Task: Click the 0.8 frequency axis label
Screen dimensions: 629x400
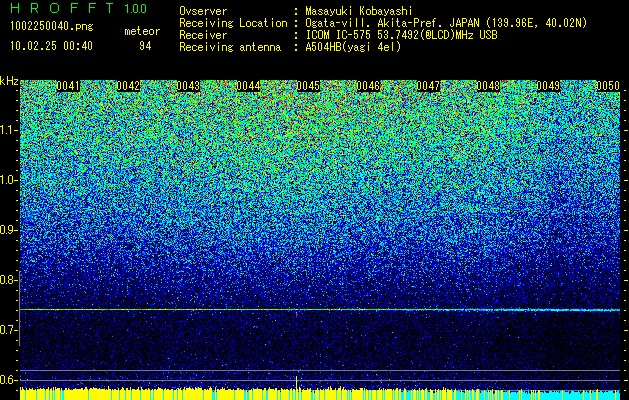Action: tap(8, 280)
